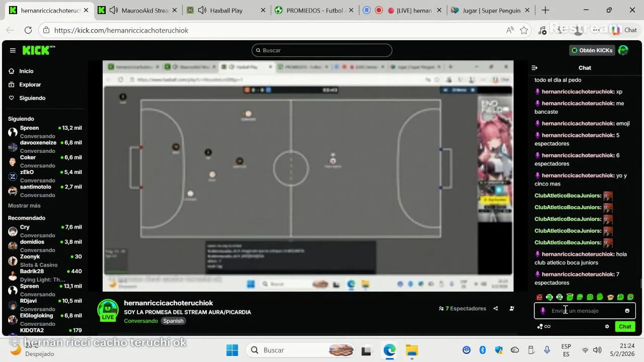
Task: Click the KICK logo
Action: [x=38, y=50]
